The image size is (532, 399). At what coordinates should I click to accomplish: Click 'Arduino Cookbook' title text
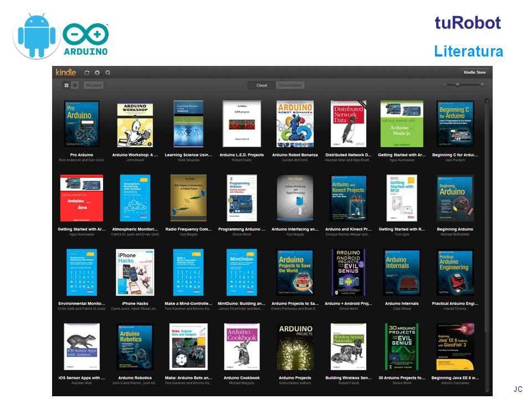tap(242, 377)
